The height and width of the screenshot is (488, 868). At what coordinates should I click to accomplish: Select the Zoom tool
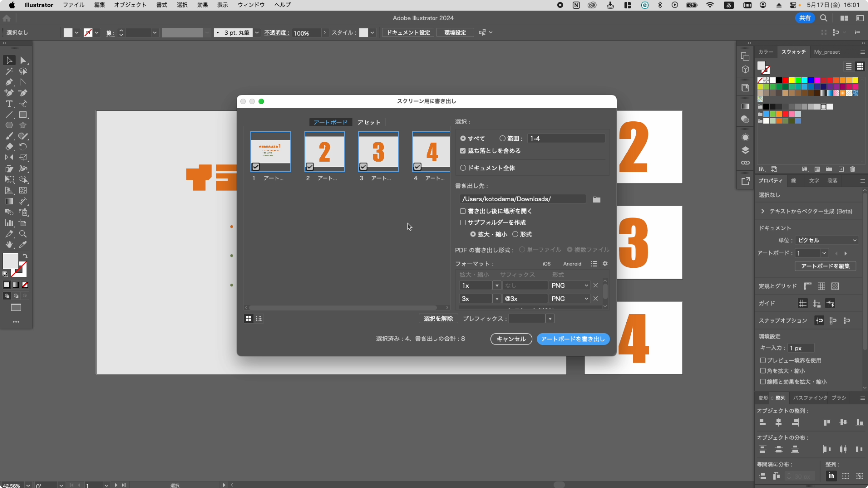click(23, 234)
